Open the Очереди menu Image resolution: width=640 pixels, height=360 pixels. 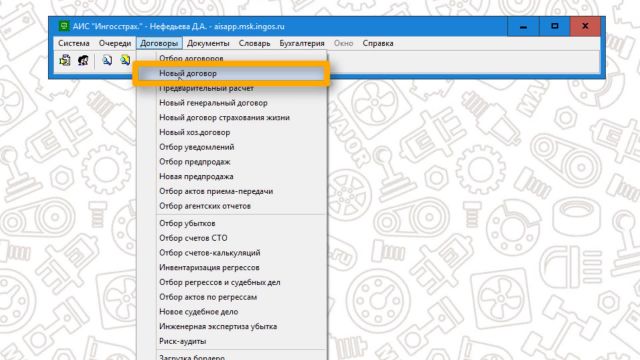[115, 43]
